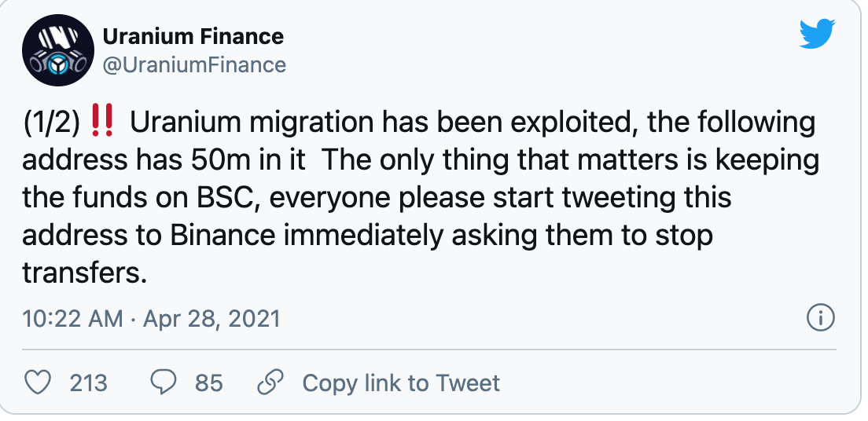
Task: Like the tweet with the heart icon
Action: [38, 383]
